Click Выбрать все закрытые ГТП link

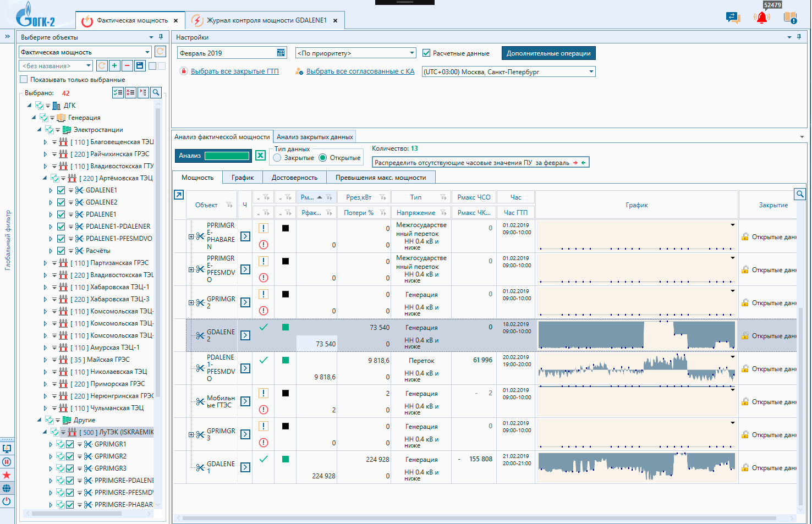tap(235, 71)
